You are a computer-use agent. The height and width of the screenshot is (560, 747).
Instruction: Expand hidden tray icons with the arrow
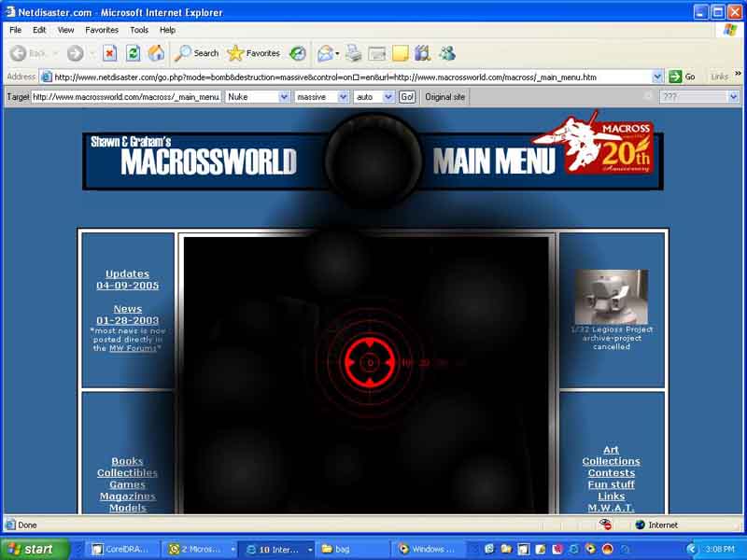pyautogui.click(x=691, y=549)
